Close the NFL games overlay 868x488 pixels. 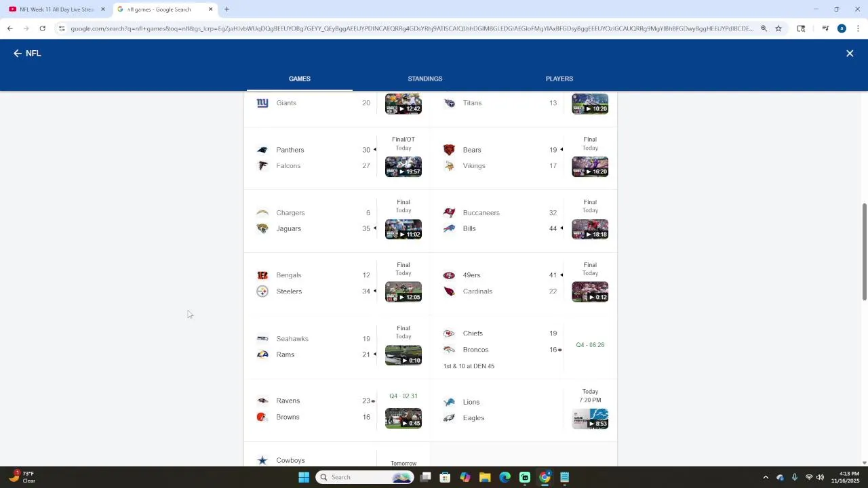850,54
